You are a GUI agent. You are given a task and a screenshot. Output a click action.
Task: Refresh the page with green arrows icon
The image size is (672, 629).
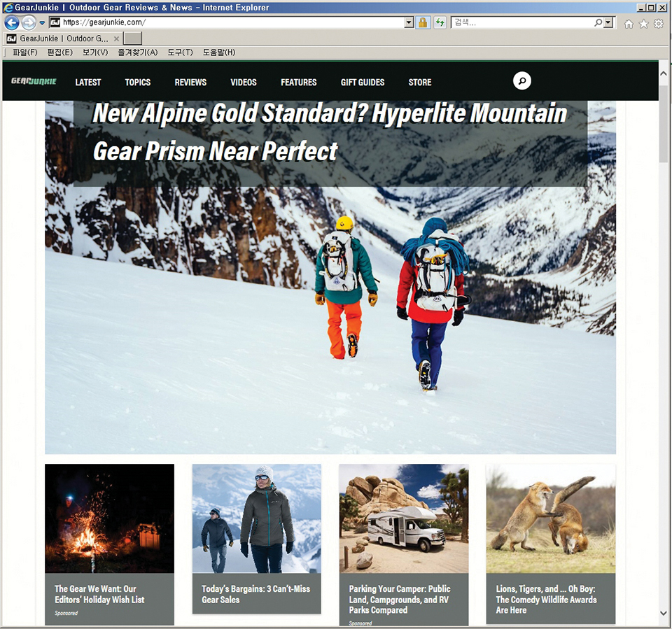440,22
